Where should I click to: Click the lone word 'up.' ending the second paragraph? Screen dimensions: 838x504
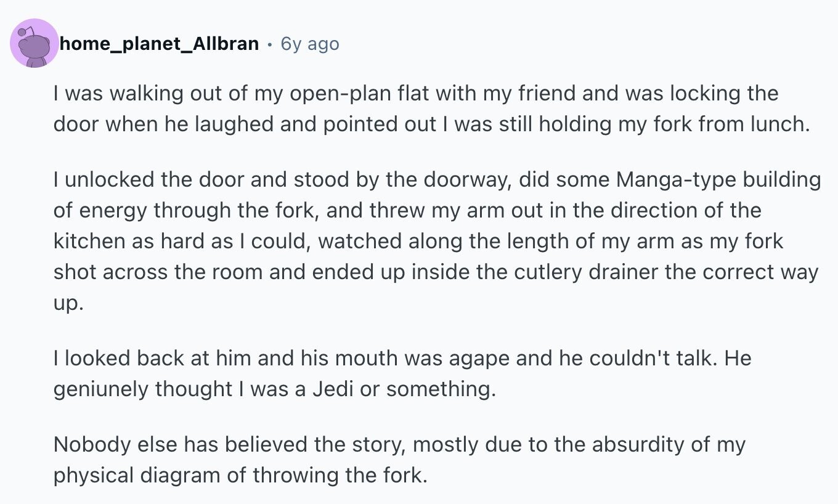[68, 304]
